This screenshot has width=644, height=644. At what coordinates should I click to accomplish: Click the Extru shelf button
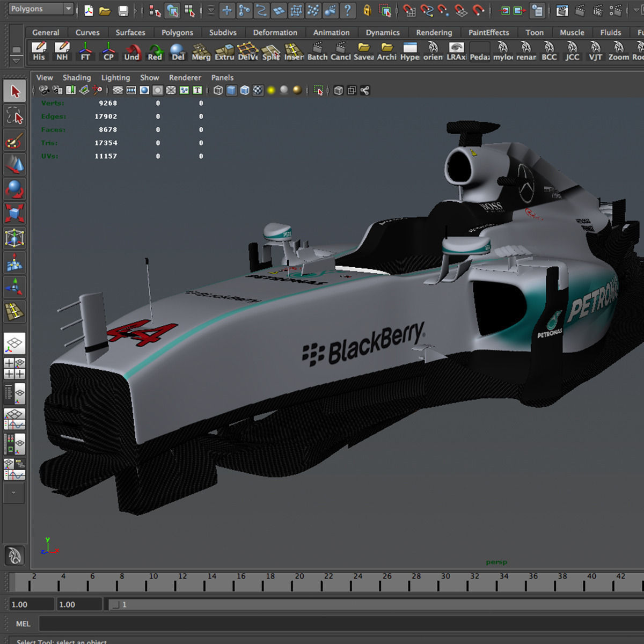click(x=224, y=52)
